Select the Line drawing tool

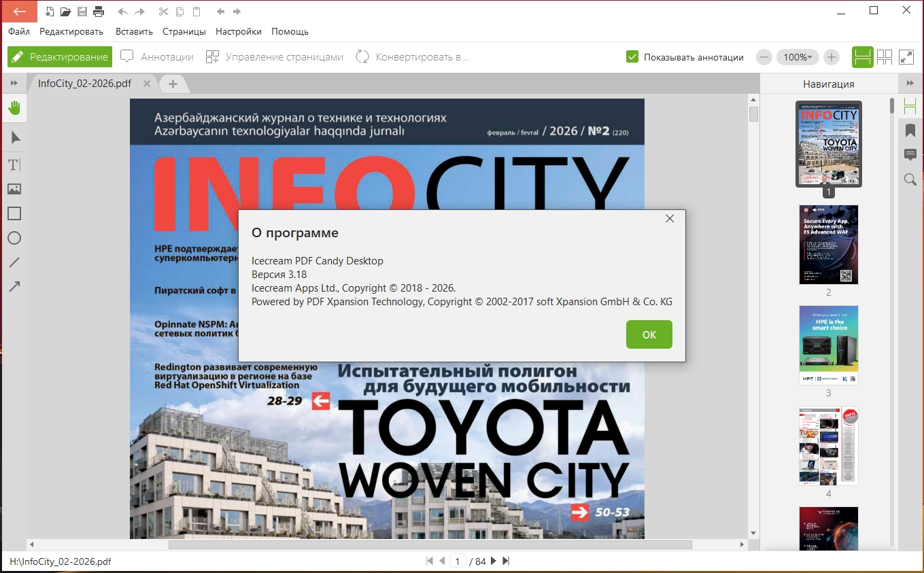[x=14, y=262]
